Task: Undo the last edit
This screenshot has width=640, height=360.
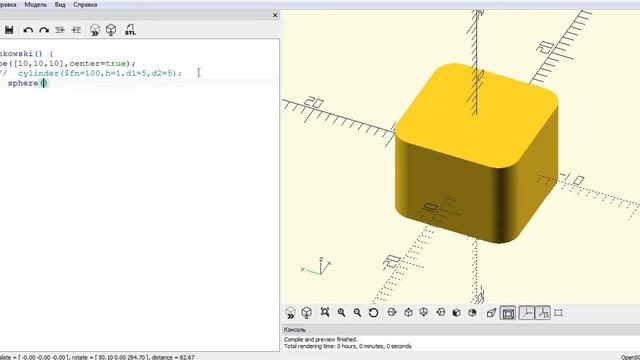Action: point(28,30)
